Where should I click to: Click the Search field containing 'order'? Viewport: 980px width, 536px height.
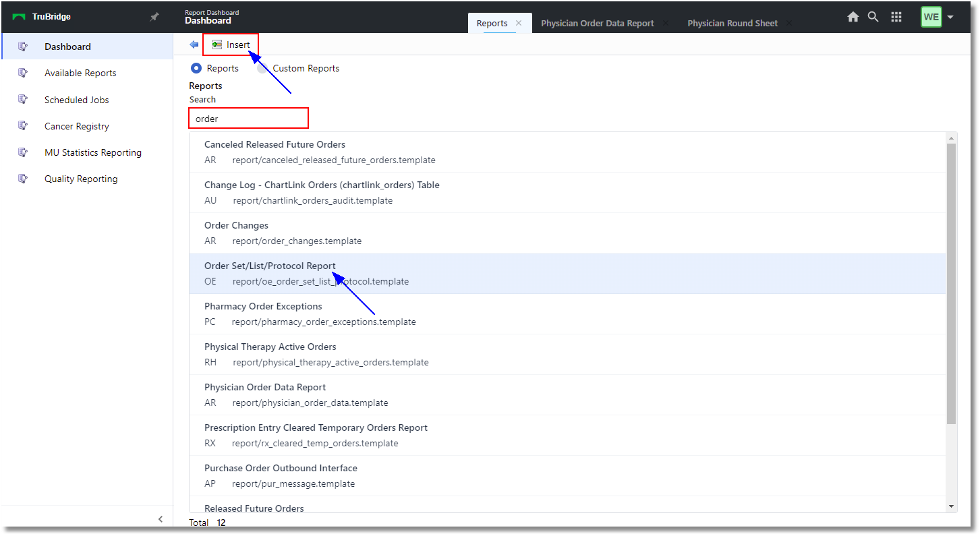pyautogui.click(x=248, y=118)
